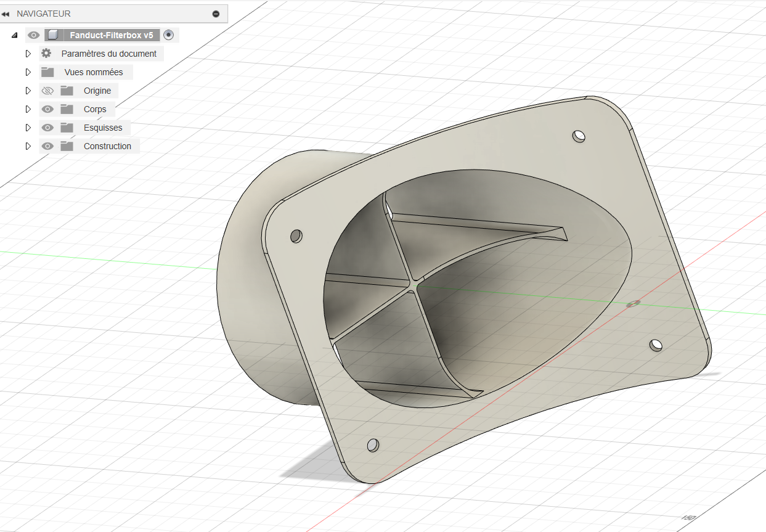Viewport: 766px width, 532px height.
Task: Click the double-arrow icon beside NAVIGATEUR
Action: 6,14
